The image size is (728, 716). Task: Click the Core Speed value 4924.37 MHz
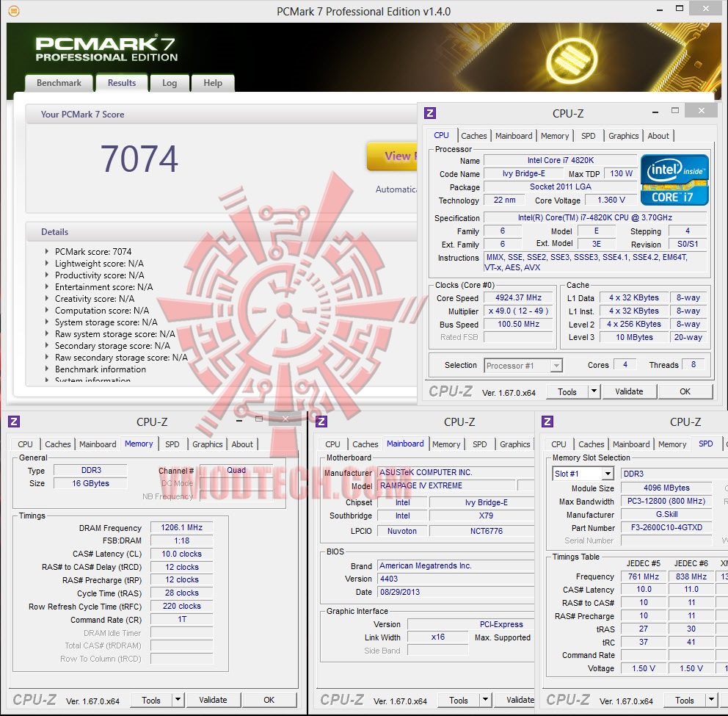pos(518,298)
